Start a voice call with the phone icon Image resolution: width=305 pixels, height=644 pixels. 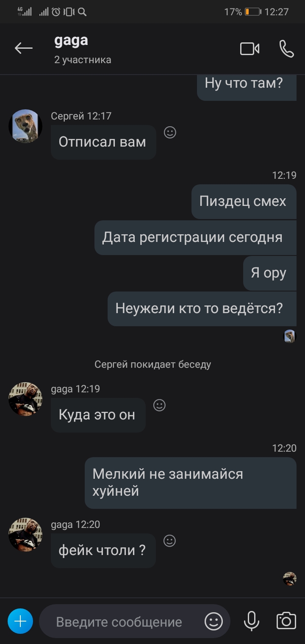coord(287,49)
